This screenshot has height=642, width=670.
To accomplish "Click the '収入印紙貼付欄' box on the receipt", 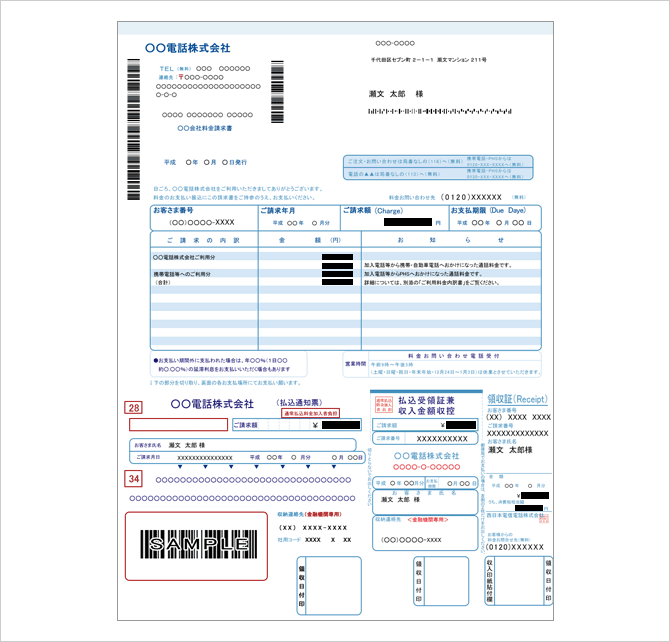I will pyautogui.click(x=514, y=580).
